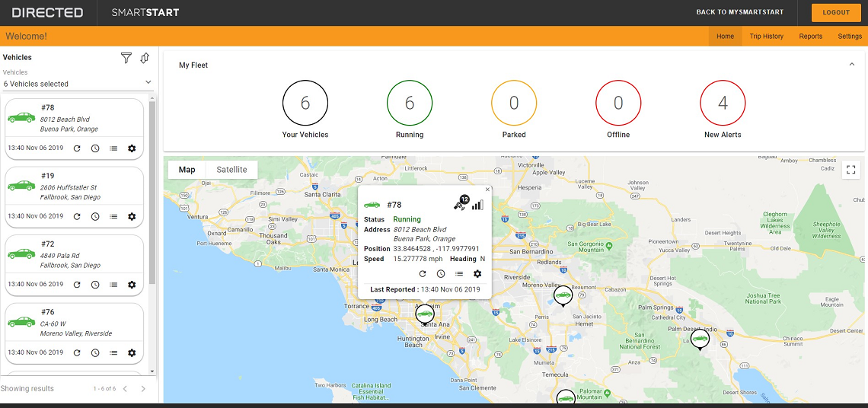868x408 pixels.
Task: Close the #78 vehicle info popup
Action: click(488, 190)
